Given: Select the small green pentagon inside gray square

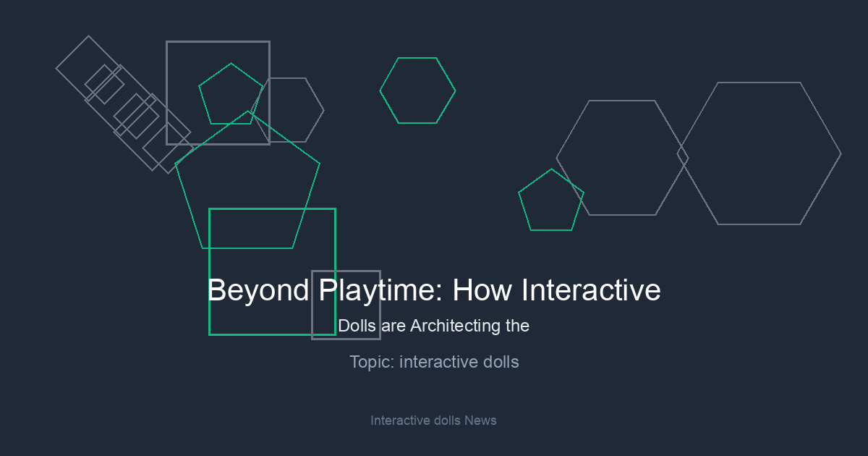Looking at the screenshot, I should coord(231,95).
